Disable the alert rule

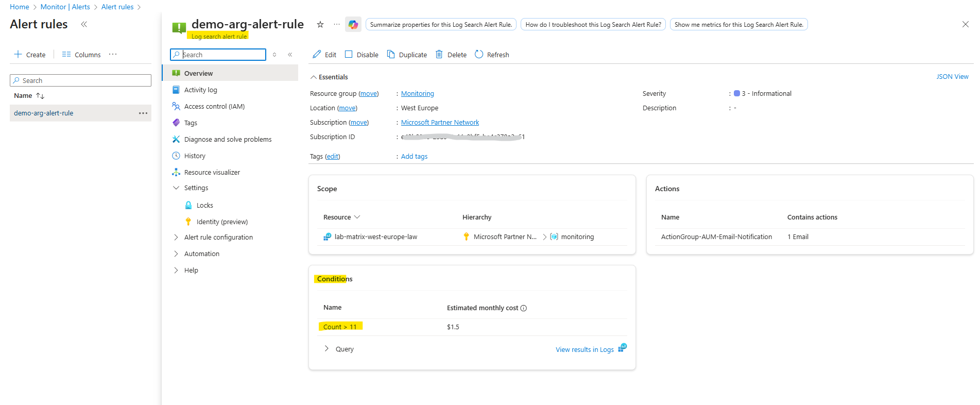coord(362,55)
